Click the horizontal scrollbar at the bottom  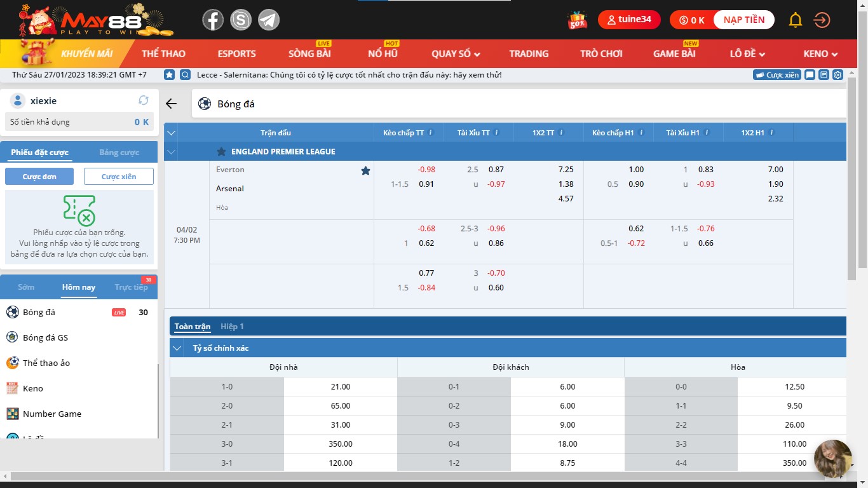pos(424,476)
